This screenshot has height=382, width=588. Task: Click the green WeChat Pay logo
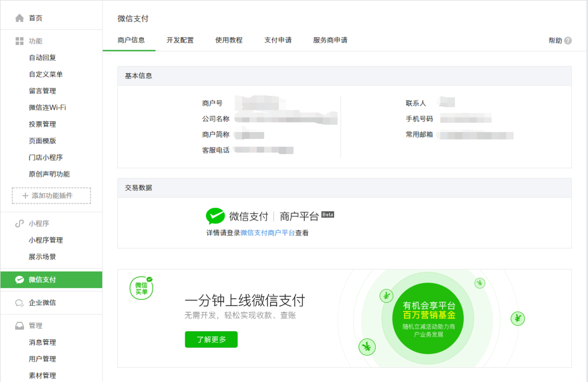pyautogui.click(x=215, y=216)
